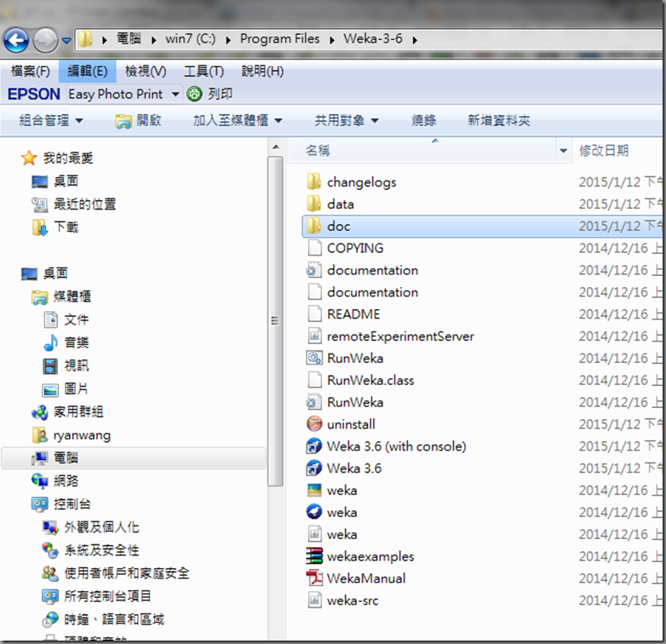The width and height of the screenshot is (666, 644).
Task: Open the 編輯(E) menu
Action: point(87,71)
